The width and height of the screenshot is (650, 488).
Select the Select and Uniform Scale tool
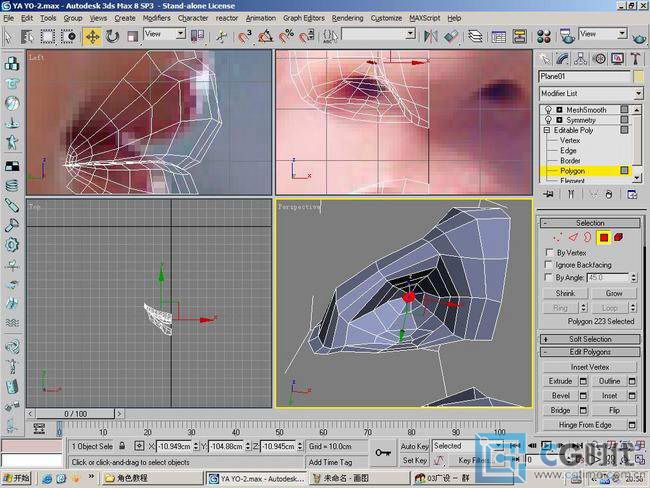132,37
